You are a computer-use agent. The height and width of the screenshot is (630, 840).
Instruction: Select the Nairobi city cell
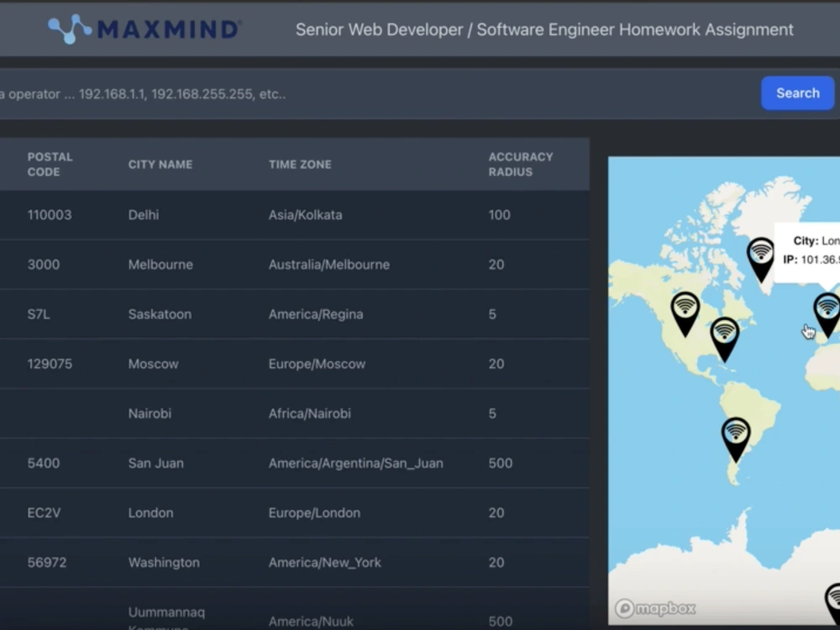tap(150, 413)
